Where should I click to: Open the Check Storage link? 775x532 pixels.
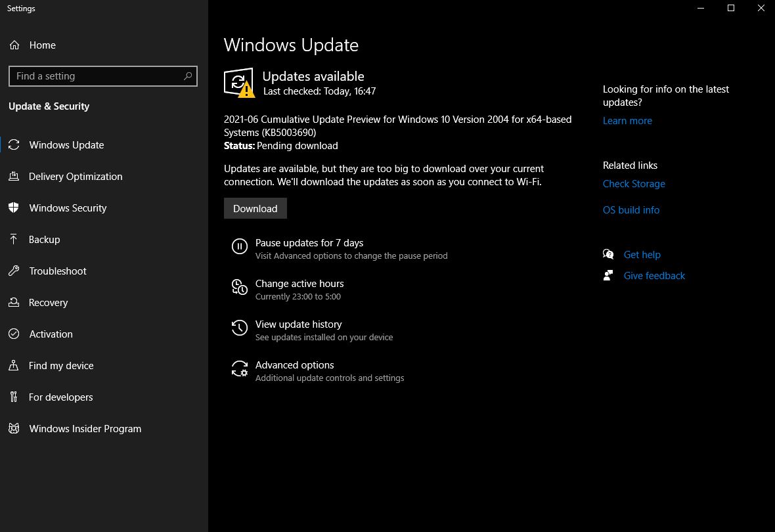pyautogui.click(x=634, y=183)
